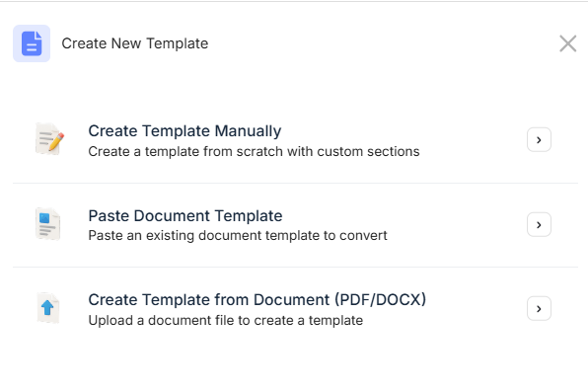Click the paste document page icon
This screenshot has width=588, height=392.
click(x=48, y=224)
